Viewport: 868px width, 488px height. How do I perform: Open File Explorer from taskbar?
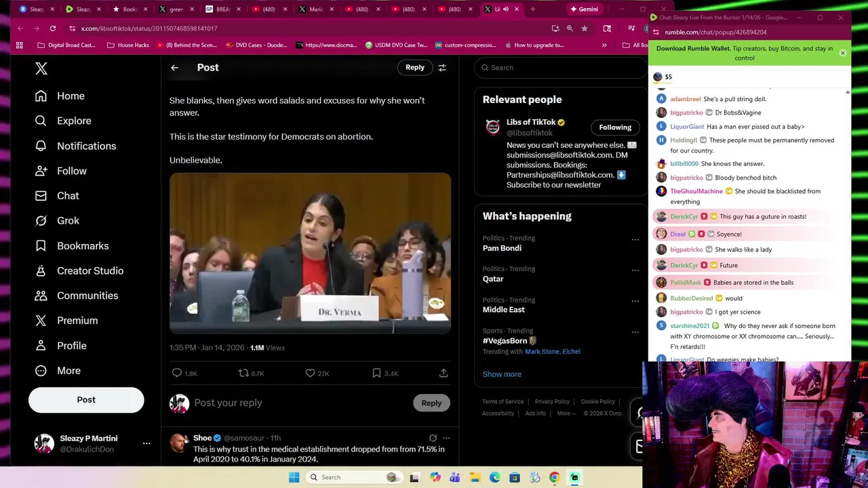coord(475,477)
